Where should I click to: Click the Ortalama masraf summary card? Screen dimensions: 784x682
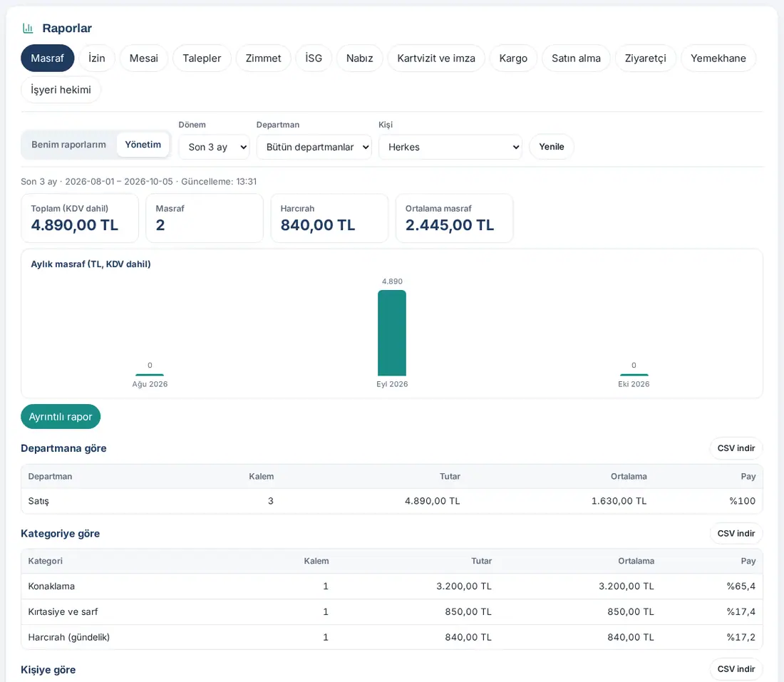coord(455,219)
